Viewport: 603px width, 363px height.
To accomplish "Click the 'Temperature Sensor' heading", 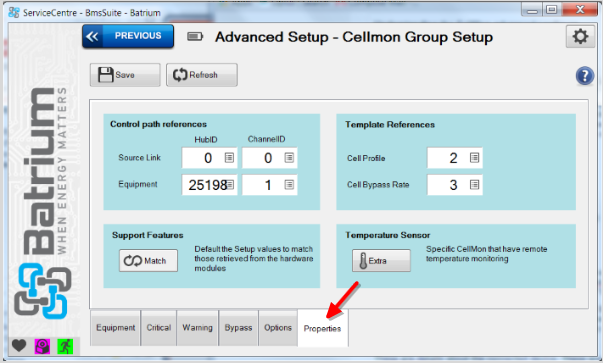I will coord(388,235).
